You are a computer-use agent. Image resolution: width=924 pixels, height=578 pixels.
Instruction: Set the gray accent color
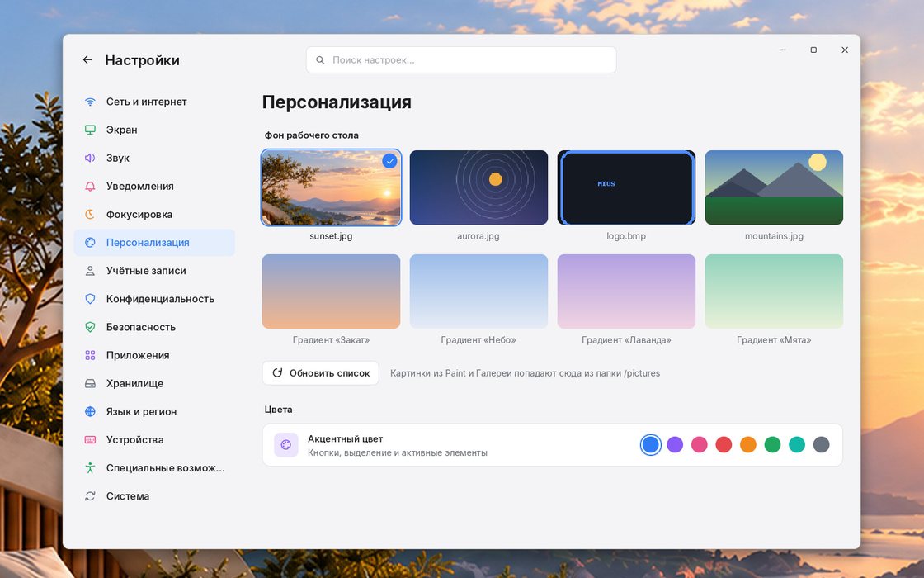coord(822,445)
